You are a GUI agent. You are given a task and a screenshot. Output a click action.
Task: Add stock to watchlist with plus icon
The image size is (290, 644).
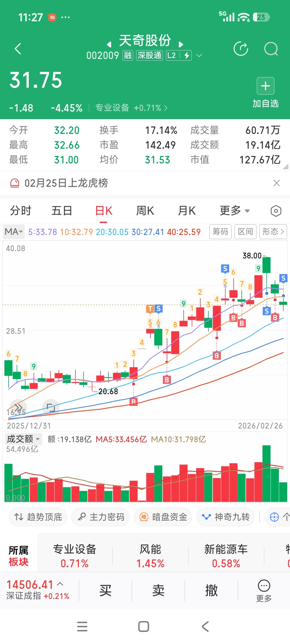pos(266,86)
